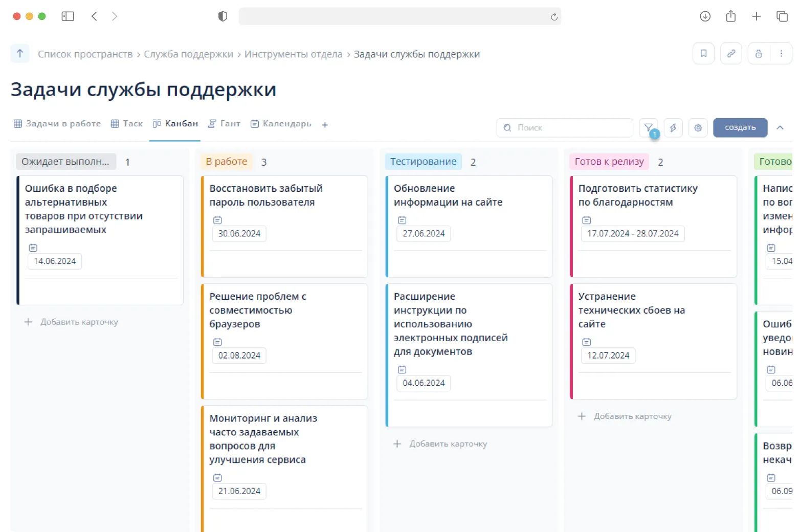Click date 14.06.2024 on card

55,261
